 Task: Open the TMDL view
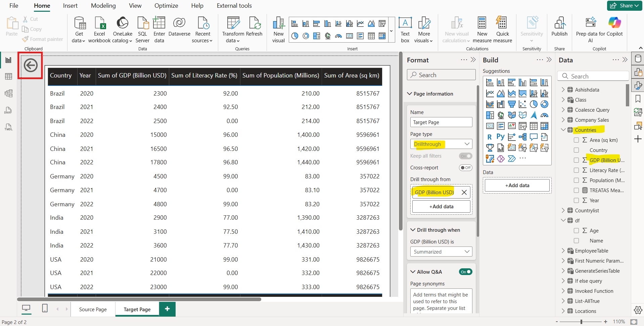(x=8, y=127)
